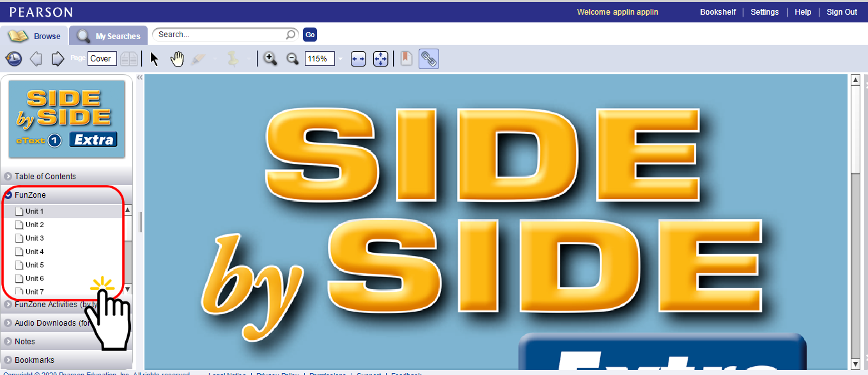Expand the Table of Contents section
This screenshot has height=375, width=868.
[66, 177]
